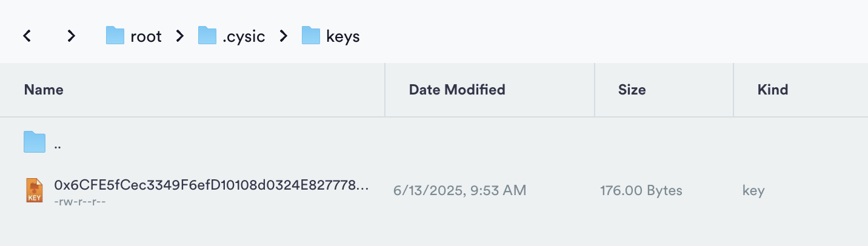Navigate to the root breadcrumb label

pyautogui.click(x=146, y=36)
